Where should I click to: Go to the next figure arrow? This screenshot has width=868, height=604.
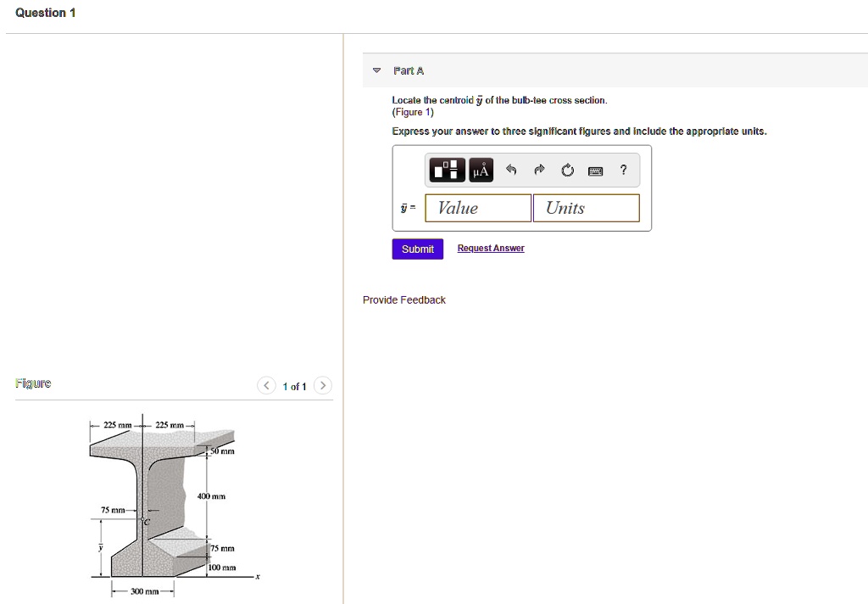coord(323,386)
